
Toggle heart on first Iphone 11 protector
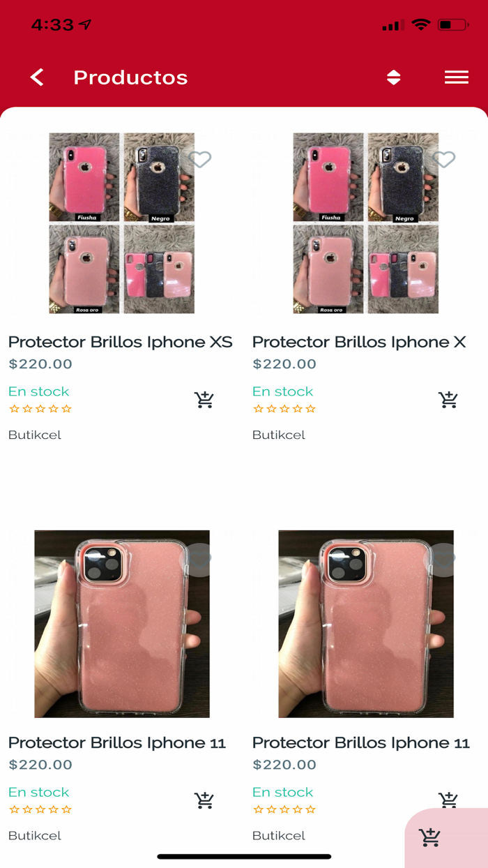pyautogui.click(x=201, y=558)
